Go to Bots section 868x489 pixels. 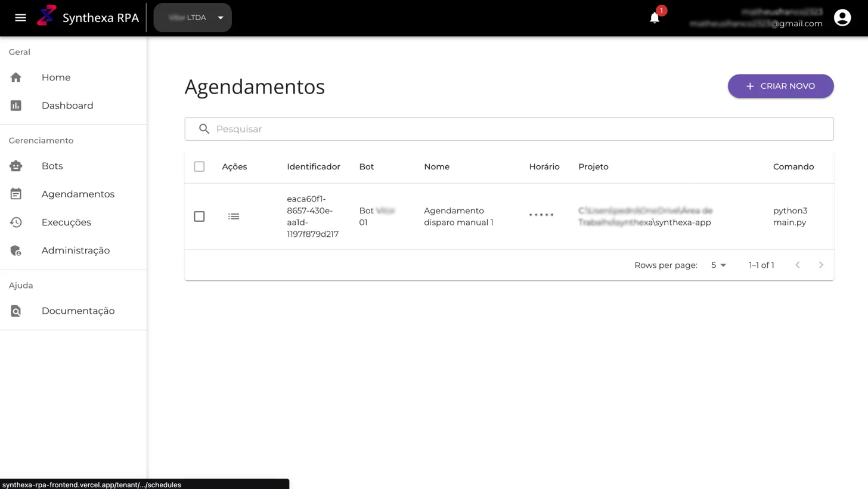coord(73,166)
